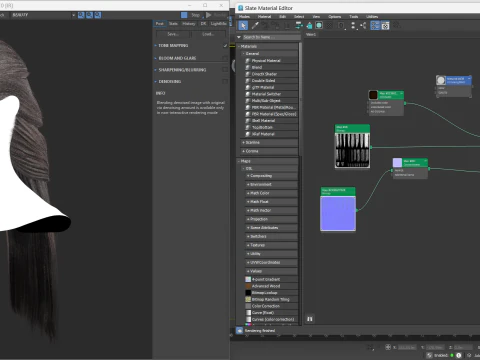Toggle the Material/Map Browser panel icon
The image size is (480, 360).
(x=375, y=26)
